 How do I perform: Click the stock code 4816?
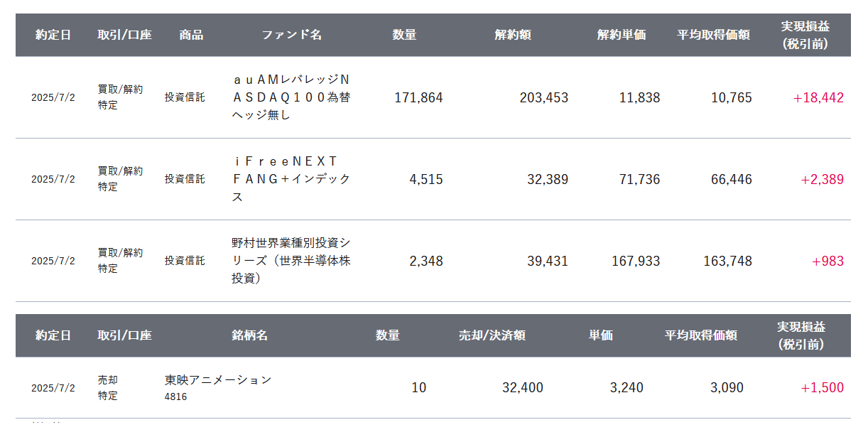click(175, 396)
